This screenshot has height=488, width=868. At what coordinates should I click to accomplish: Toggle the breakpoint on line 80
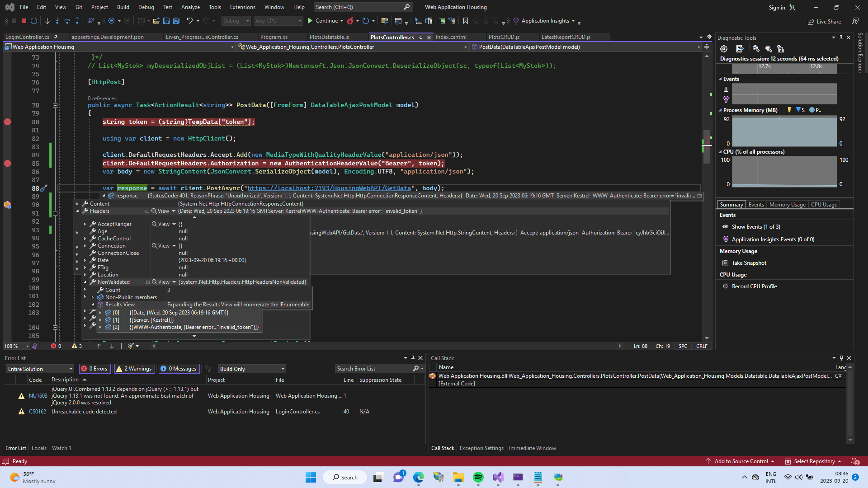pos(7,122)
